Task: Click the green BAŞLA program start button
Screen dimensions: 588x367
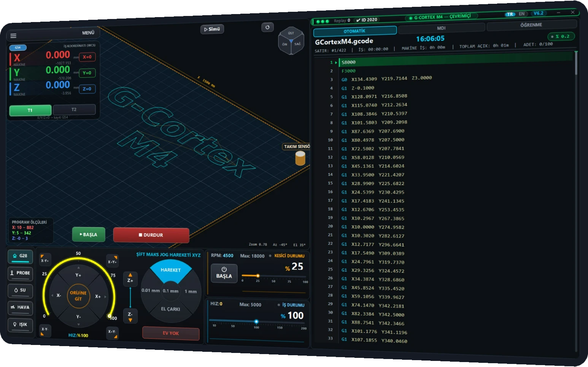Action: [89, 234]
